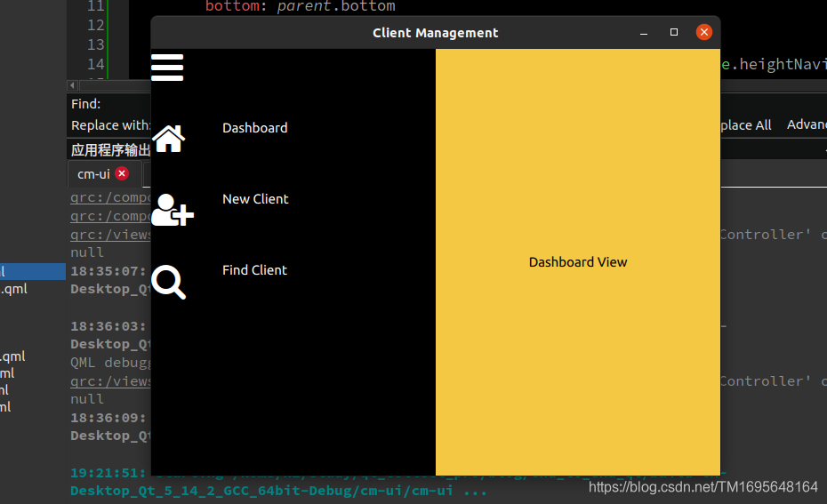Click the QML debugging output line

[x=111, y=363]
